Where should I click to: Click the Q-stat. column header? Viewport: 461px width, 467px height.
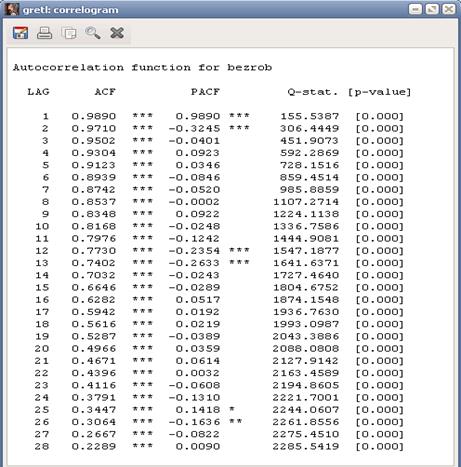point(313,92)
